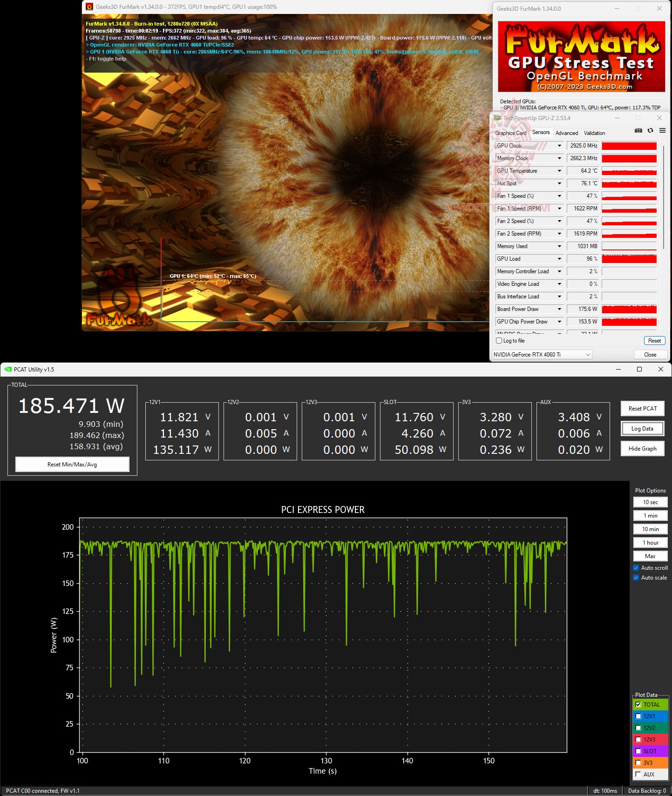Open the Memory Used sensor dropdown
672x796 pixels.
[x=559, y=246]
